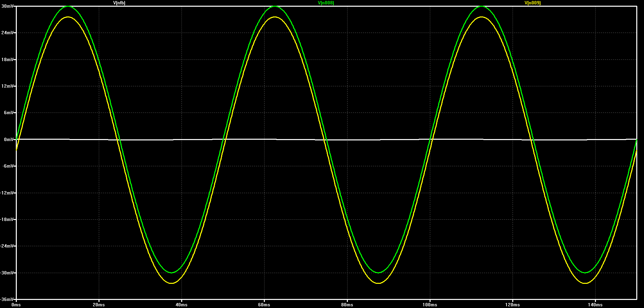The width and height of the screenshot is (644, 308).
Task: Click the 0ms time axis label
Action: [16, 305]
